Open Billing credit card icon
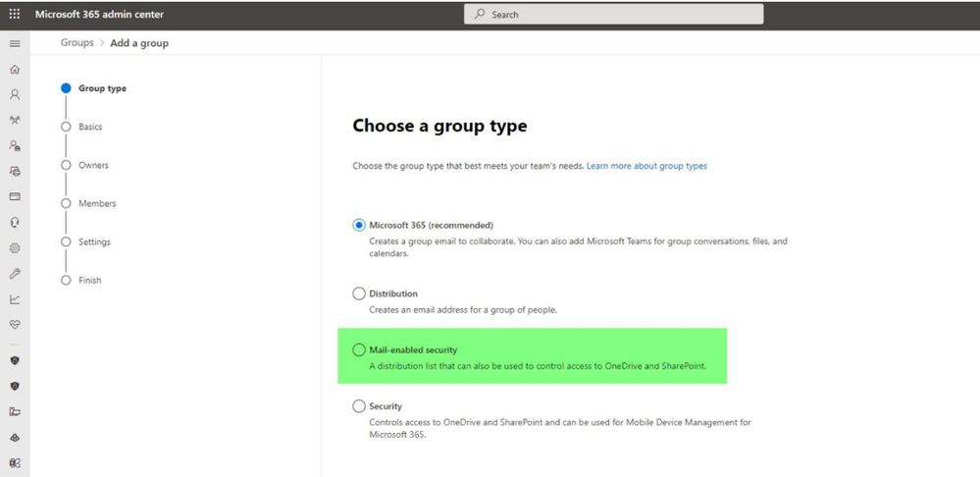 (x=15, y=196)
